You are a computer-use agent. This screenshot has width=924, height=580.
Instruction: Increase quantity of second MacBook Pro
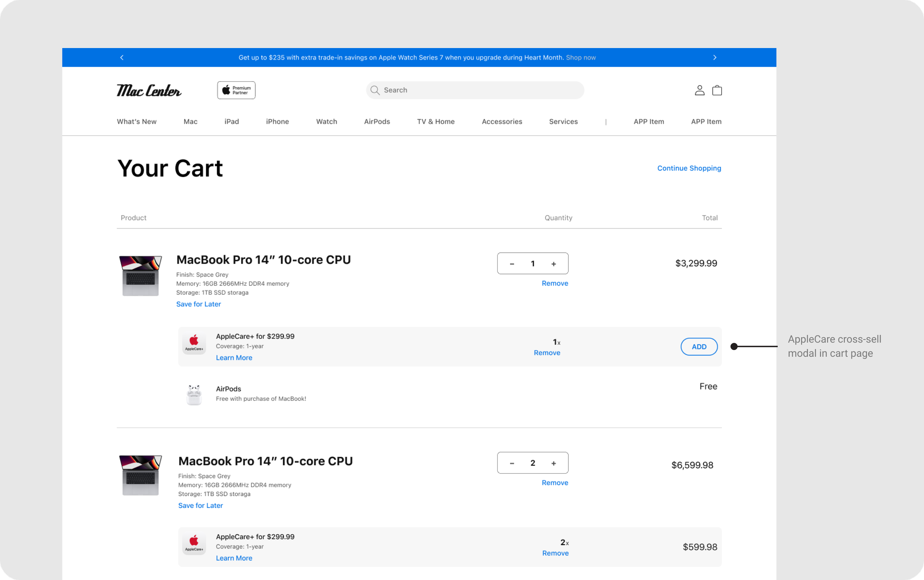click(x=554, y=464)
